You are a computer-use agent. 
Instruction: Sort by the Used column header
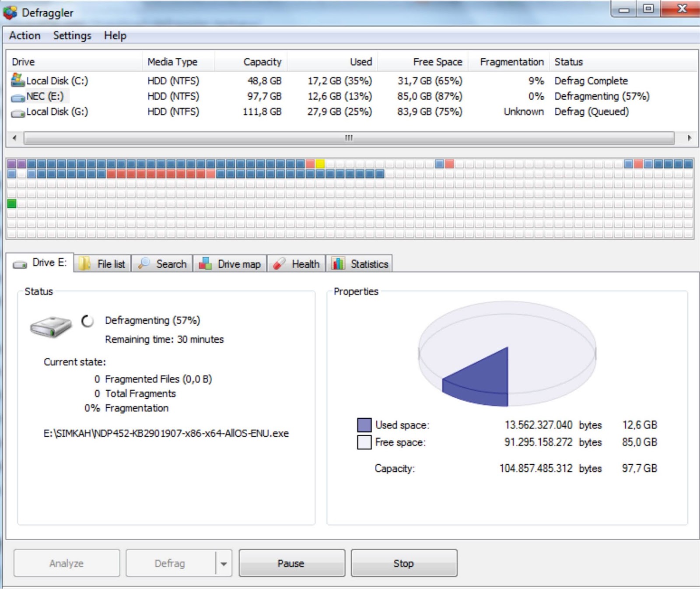pyautogui.click(x=332, y=62)
